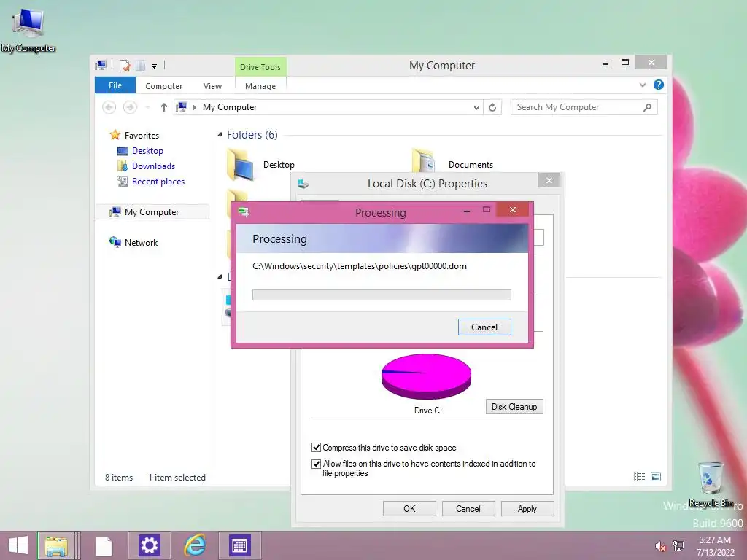Open recent locations dropdown arrow
Viewport: 747px width, 560px height.
point(148,107)
